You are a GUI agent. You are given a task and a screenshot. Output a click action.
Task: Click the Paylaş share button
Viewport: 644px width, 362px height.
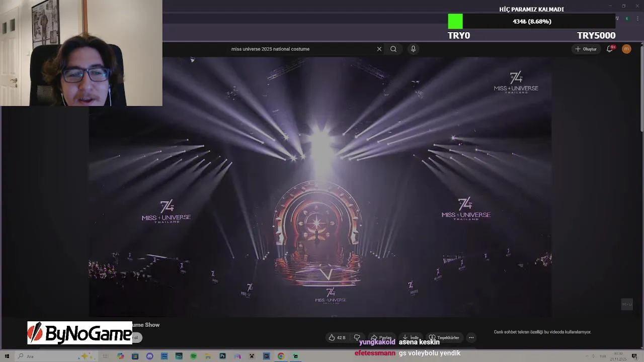tap(381, 337)
